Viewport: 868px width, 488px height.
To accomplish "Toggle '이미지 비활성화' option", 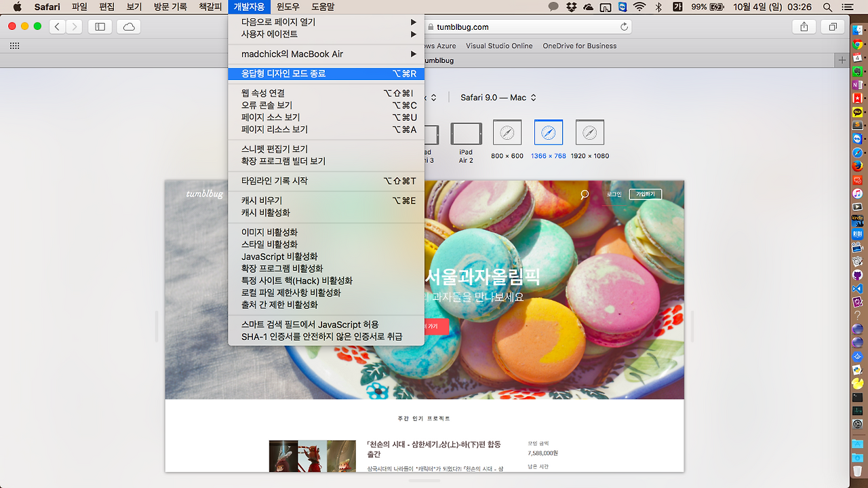I will click(x=326, y=232).
